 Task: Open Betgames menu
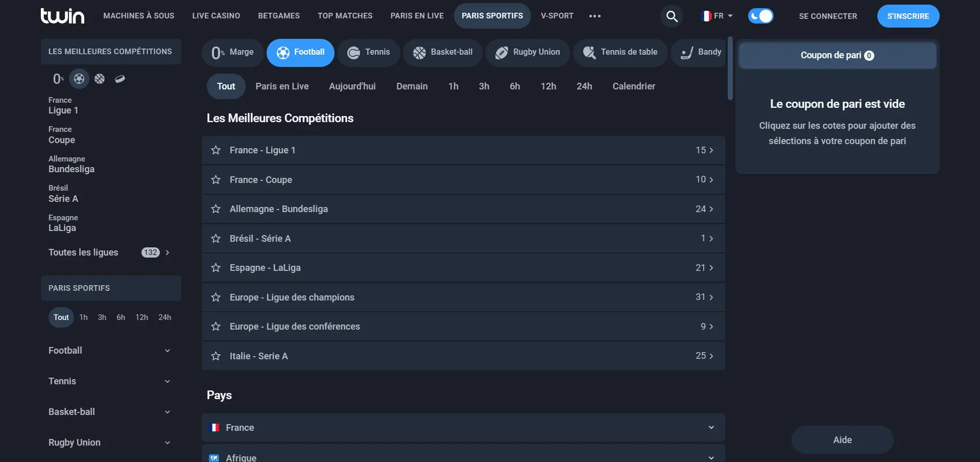tap(279, 16)
